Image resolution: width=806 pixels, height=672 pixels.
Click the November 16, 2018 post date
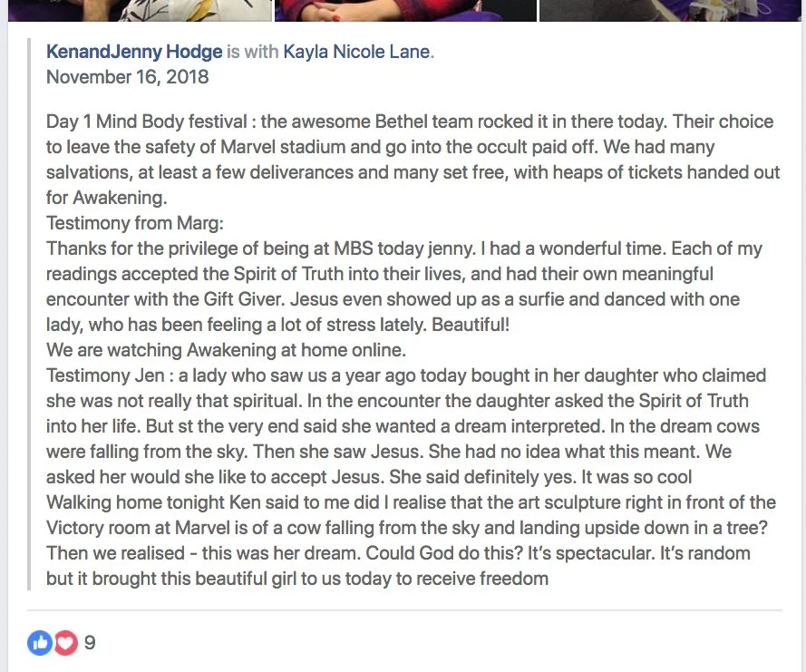(127, 76)
